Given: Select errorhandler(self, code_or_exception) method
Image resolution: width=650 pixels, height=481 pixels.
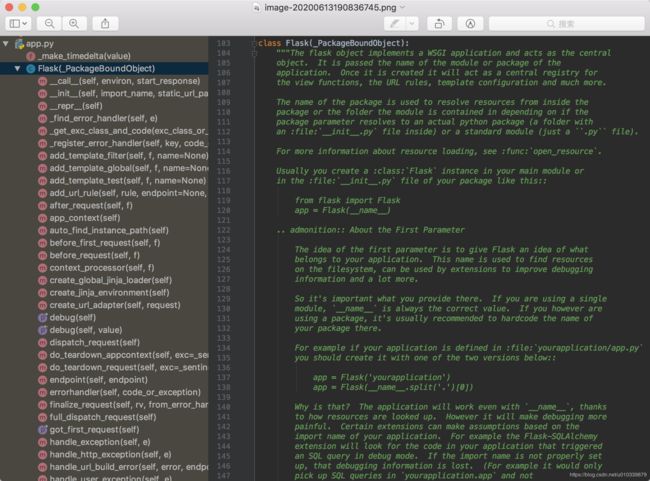Looking at the screenshot, I should (125, 392).
